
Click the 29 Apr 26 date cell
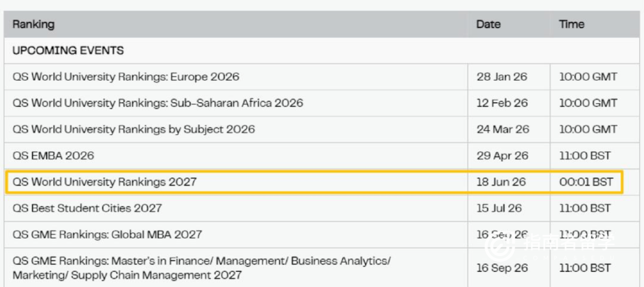click(x=502, y=156)
